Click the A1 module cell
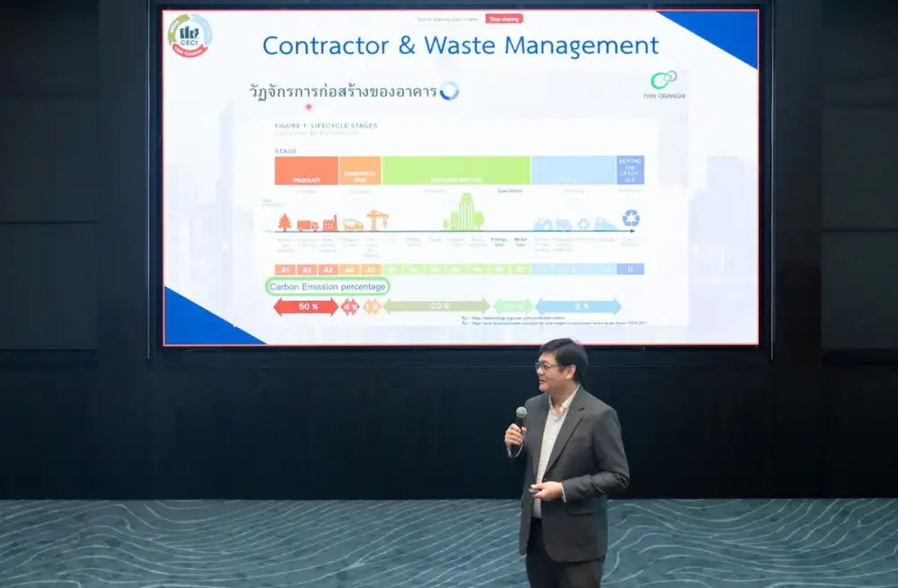898x588 pixels. (x=285, y=269)
